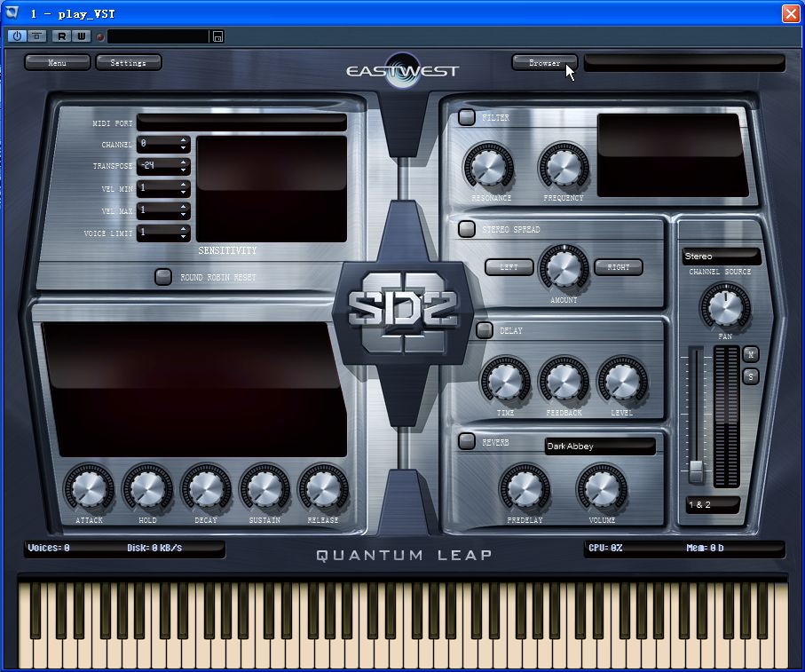Screen dimensions: 805x672
Task: Click the Reverb Volume knob
Action: click(x=602, y=487)
